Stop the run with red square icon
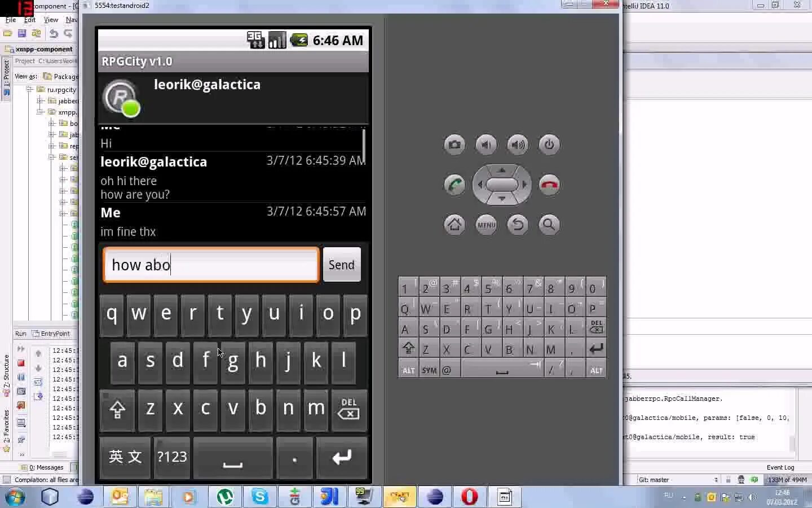The width and height of the screenshot is (812, 508). [21, 363]
